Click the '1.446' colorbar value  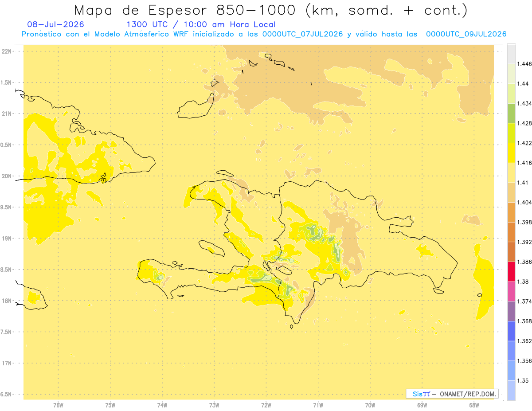[x=525, y=64]
